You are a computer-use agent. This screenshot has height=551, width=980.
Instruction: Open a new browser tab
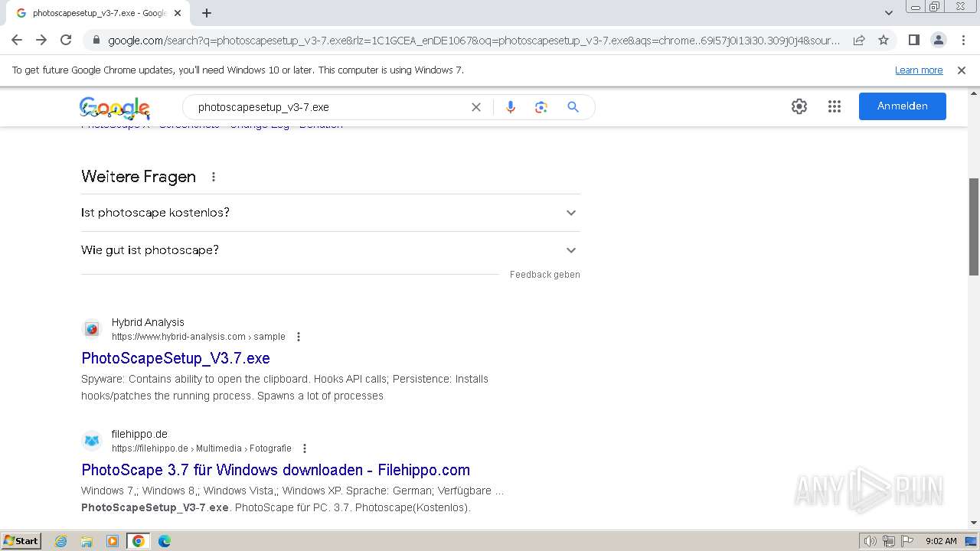pos(207,13)
